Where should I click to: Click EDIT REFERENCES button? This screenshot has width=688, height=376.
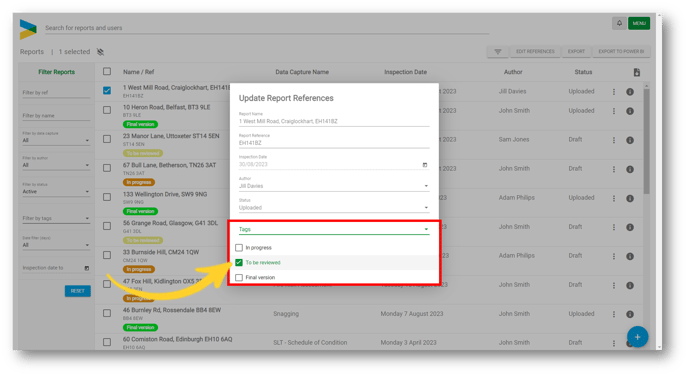pyautogui.click(x=535, y=52)
